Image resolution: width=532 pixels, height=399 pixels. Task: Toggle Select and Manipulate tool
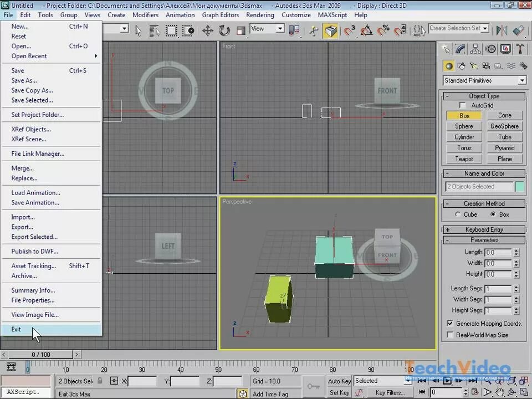[x=314, y=31]
